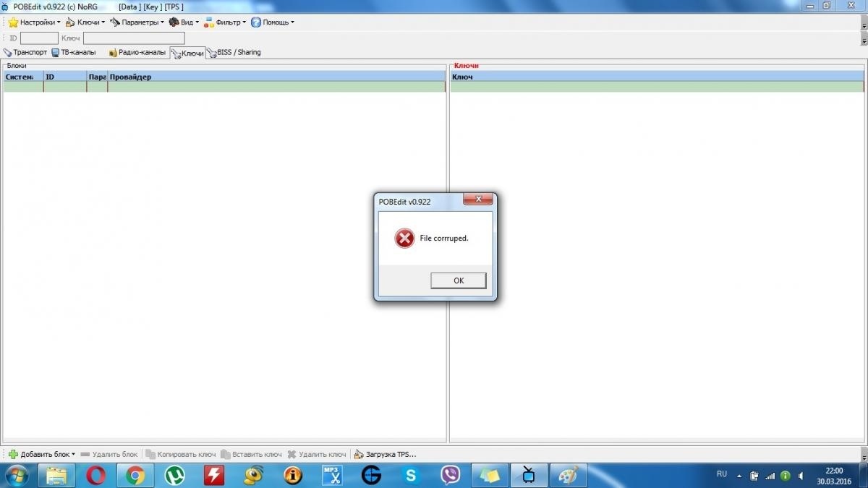Click the Добавить блок plus icon
Viewport: 868px width, 488px height.
tap(13, 455)
